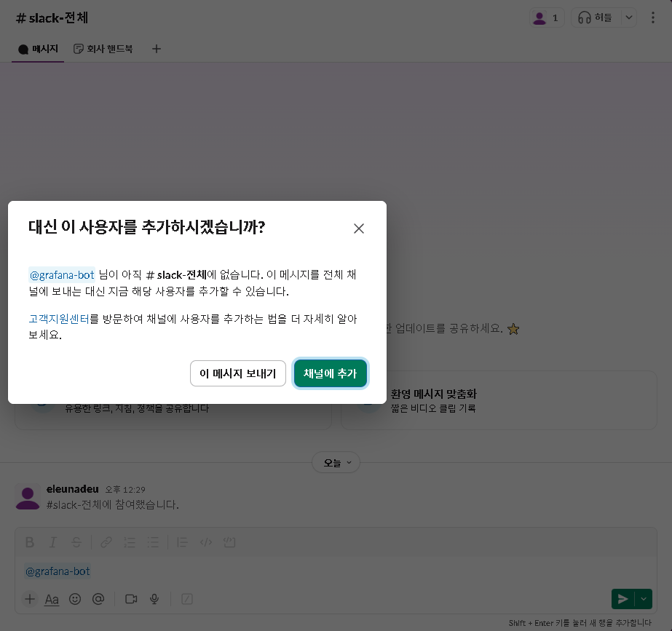Switch to the 메시지 tab

[x=38, y=49]
